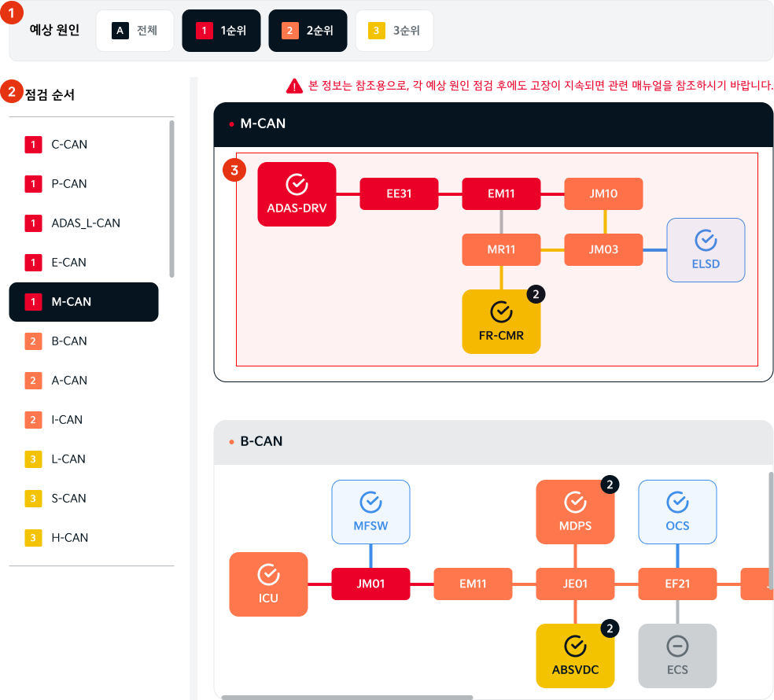Click the B-CAN diagram vertical scrollbar
Screen dimensions: 774x700
tap(771, 531)
